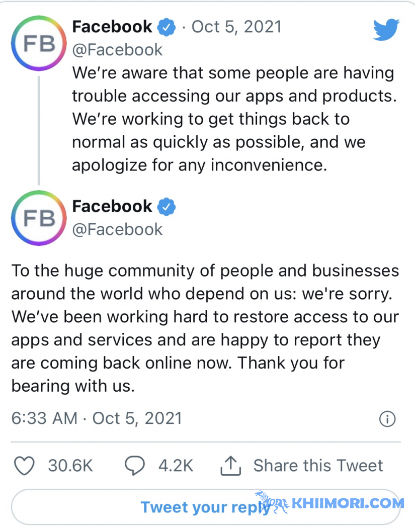Click Facebook display name in second tweet
This screenshot has width=415, height=532.
click(x=112, y=206)
